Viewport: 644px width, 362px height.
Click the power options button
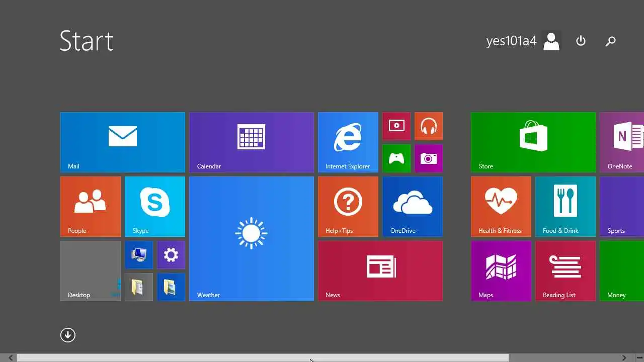[x=581, y=41]
